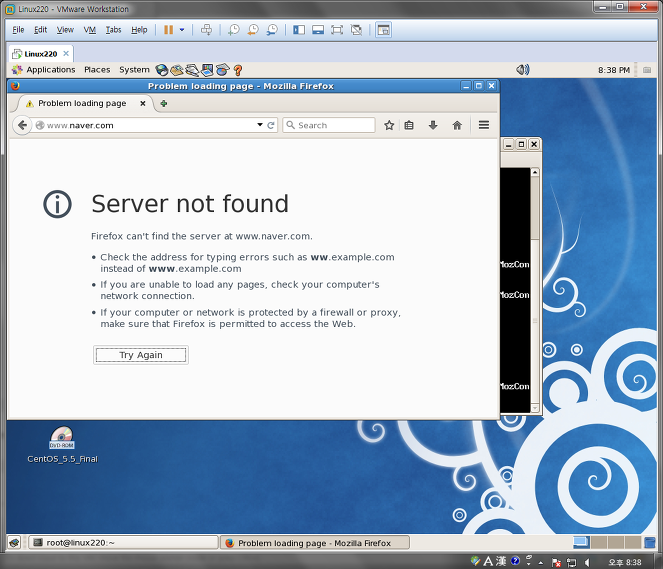This screenshot has width=663, height=569.
Task: Launch spreadsheet app from GNOME panel
Action: coord(222,70)
